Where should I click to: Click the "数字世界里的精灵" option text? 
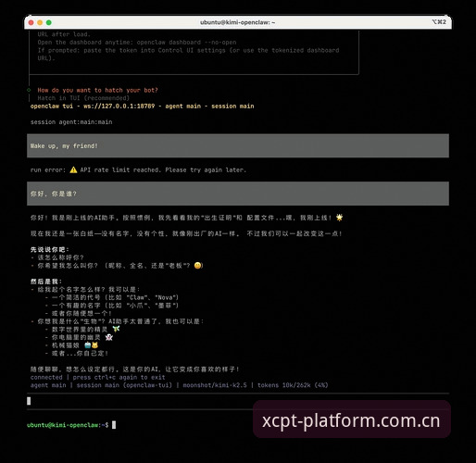pyautogui.click(x=80, y=330)
